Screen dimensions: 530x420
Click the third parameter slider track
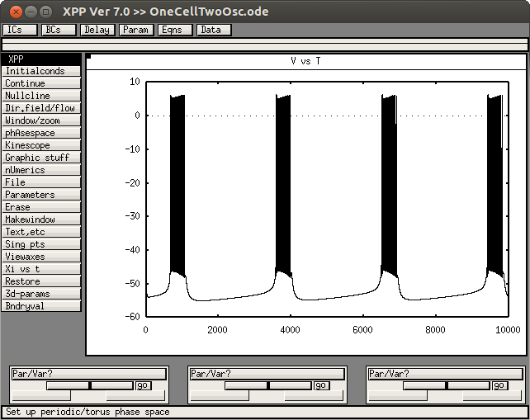click(447, 385)
